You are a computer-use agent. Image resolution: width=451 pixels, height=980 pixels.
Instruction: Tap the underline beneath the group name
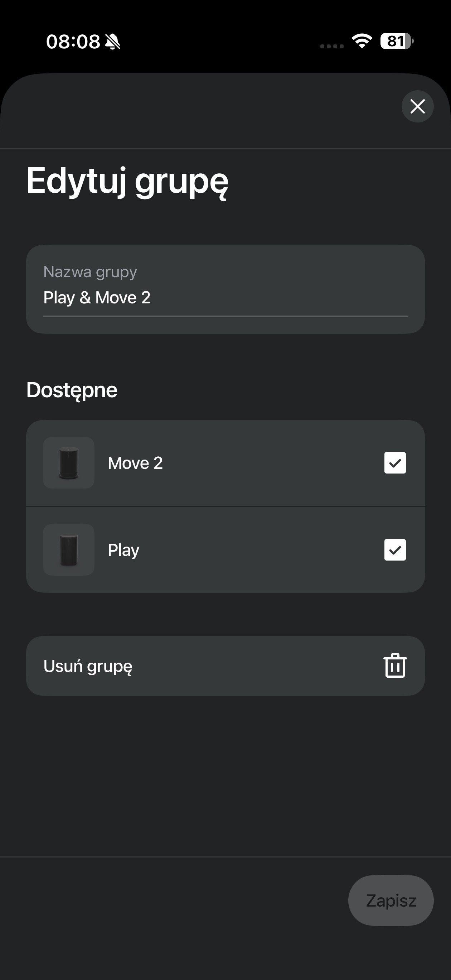click(x=225, y=316)
